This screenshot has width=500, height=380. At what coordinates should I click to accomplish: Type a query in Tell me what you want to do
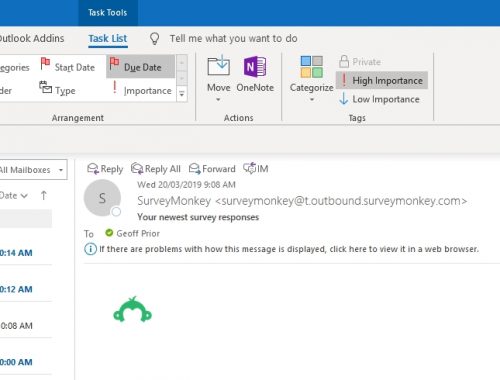(x=233, y=38)
